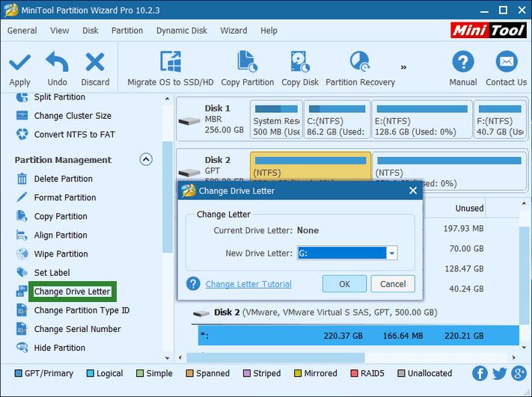
Task: Open the Change Letter Tutorial link
Action: [x=248, y=284]
